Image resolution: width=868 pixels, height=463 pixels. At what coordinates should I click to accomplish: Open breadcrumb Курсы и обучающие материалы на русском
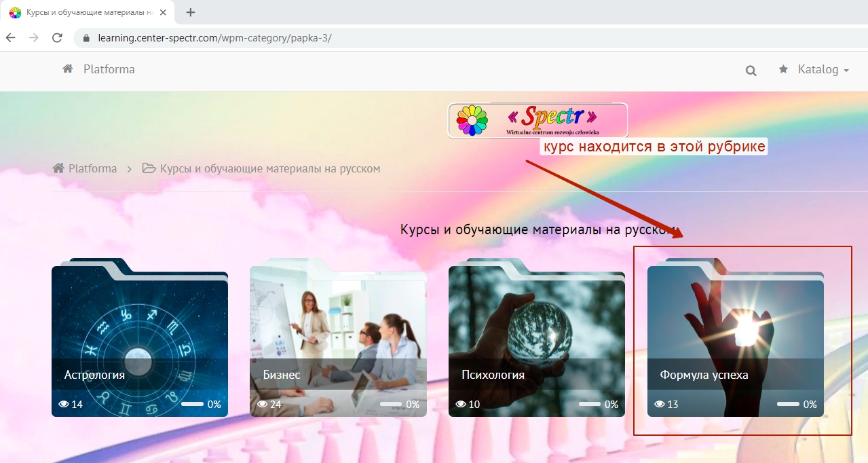tap(270, 168)
